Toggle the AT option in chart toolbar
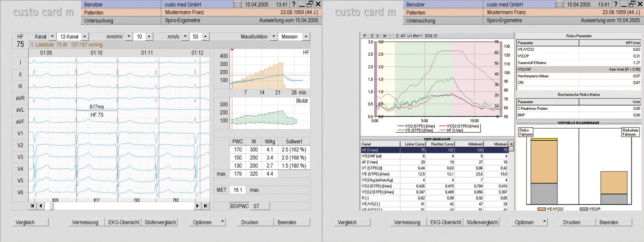 click(x=403, y=36)
